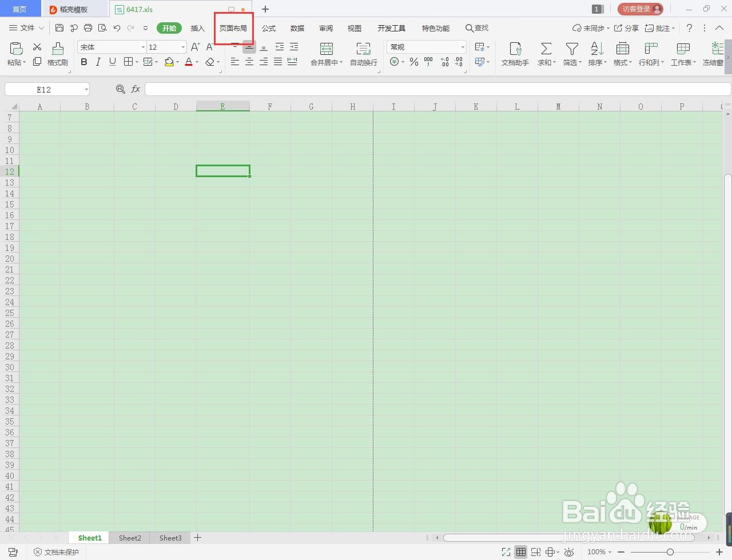Viewport: 732px width, 560px height.
Task: Open the Developer Tools (开发工具) tab
Action: coord(392,28)
